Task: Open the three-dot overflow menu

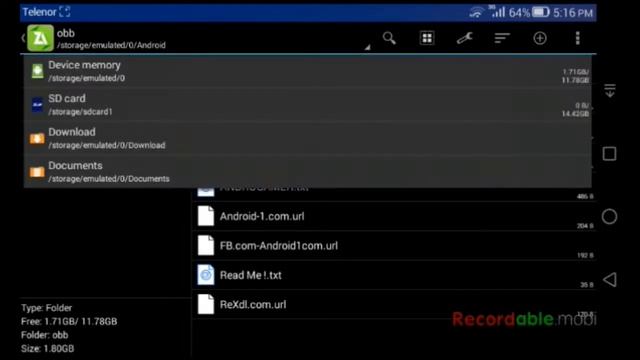Action: click(577, 38)
